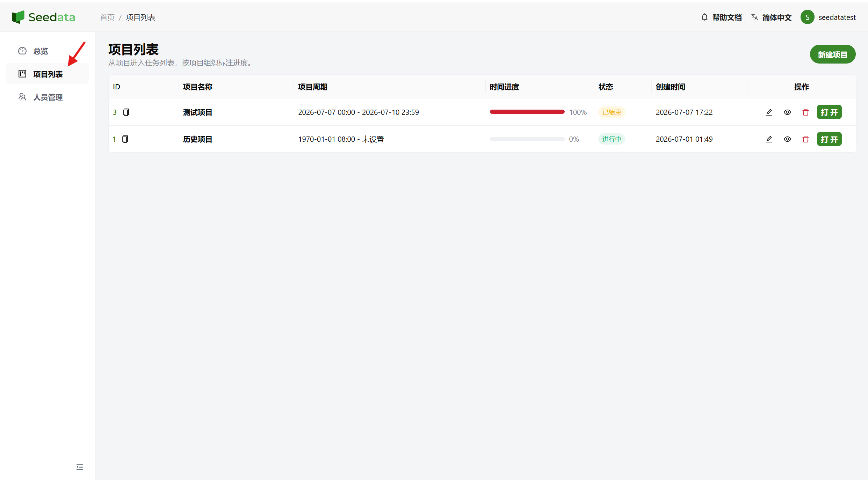View 历史项目 with the eye icon
Image resolution: width=868 pixels, height=480 pixels.
tap(787, 139)
